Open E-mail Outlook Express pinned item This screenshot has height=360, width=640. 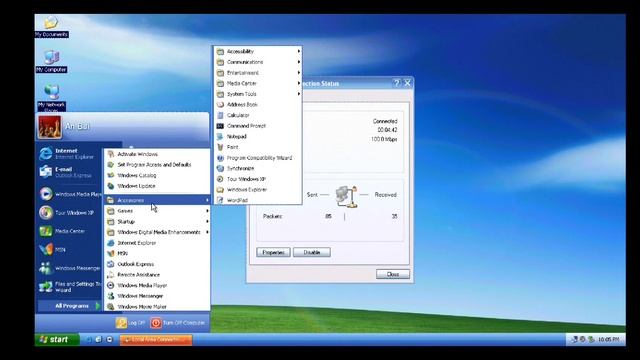(69, 172)
